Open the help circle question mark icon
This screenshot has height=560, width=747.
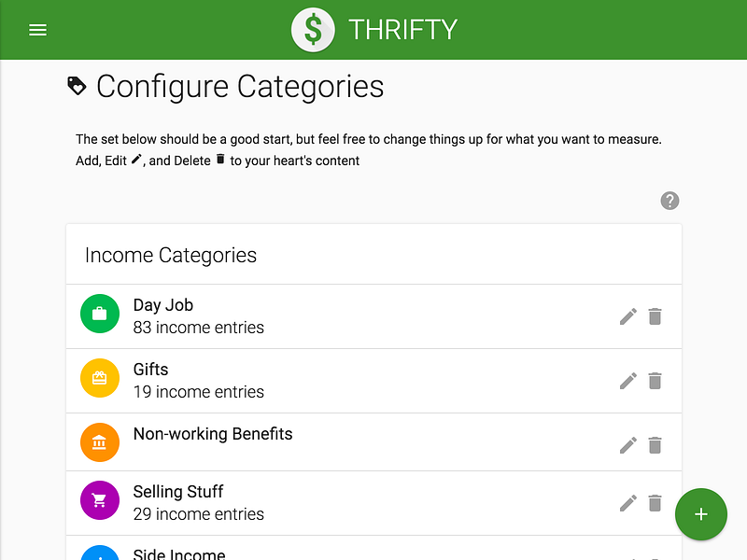click(x=669, y=201)
